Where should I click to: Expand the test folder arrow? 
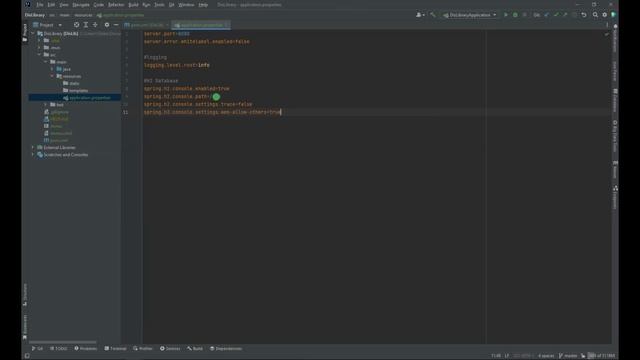click(46, 104)
